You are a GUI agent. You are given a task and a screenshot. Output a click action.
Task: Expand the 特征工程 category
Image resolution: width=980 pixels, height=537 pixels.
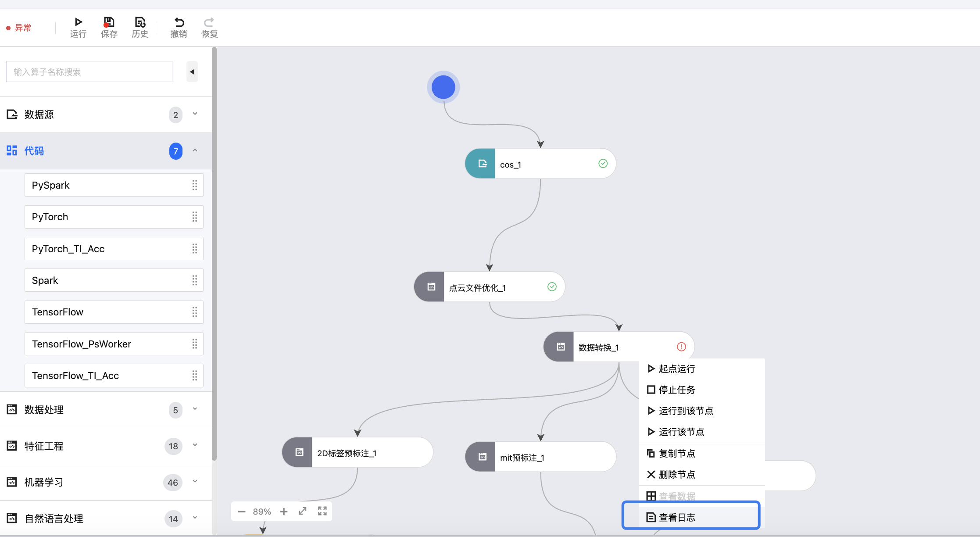click(195, 445)
